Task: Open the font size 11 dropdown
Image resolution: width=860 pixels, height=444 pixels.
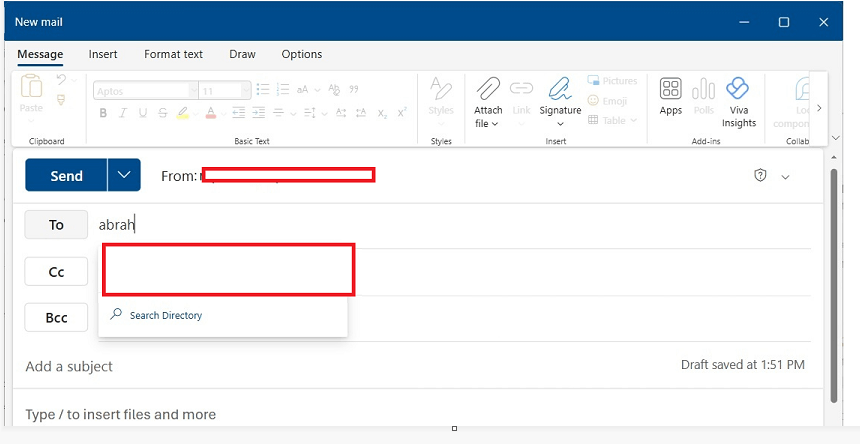Action: tap(245, 90)
